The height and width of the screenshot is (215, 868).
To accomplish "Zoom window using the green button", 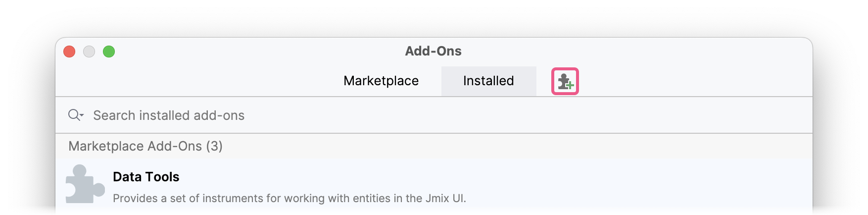I will (x=109, y=52).
